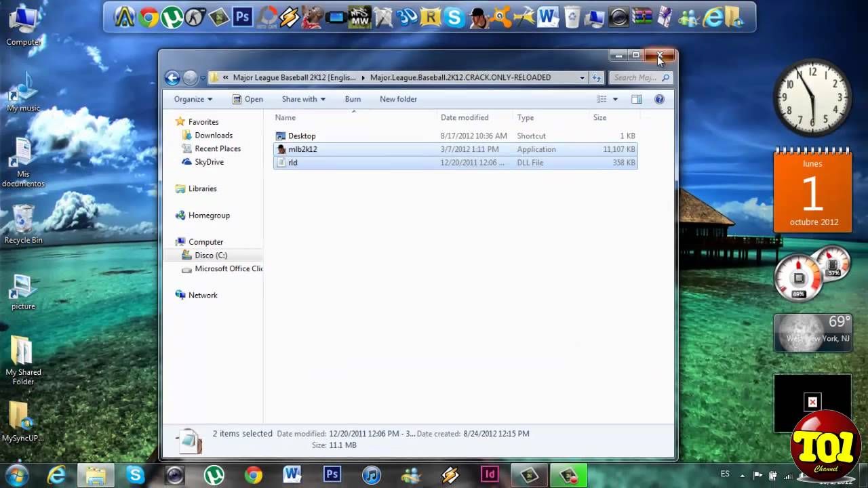868x488 pixels.
Task: Click the Change your view icon
Action: point(601,99)
